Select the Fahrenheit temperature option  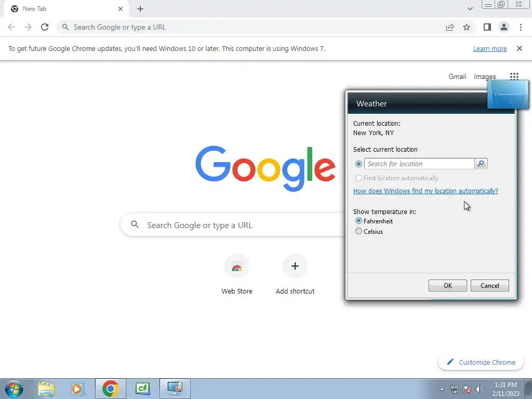point(358,221)
